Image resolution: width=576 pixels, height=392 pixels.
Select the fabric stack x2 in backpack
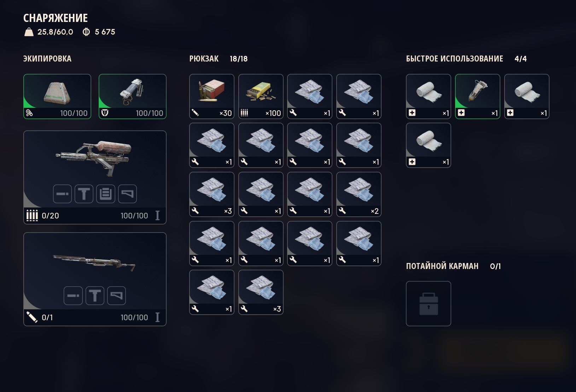point(359,194)
